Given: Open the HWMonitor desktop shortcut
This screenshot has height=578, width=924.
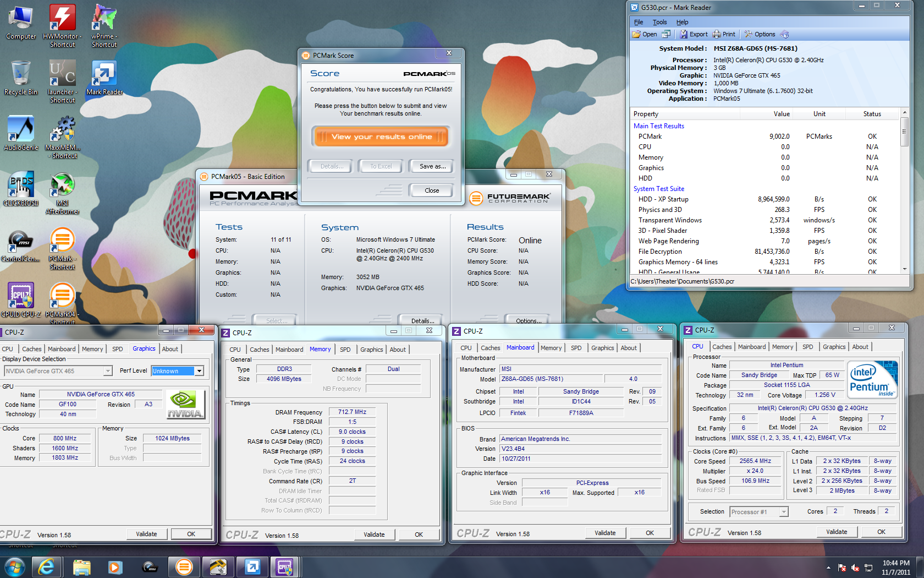Looking at the screenshot, I should pos(62,26).
